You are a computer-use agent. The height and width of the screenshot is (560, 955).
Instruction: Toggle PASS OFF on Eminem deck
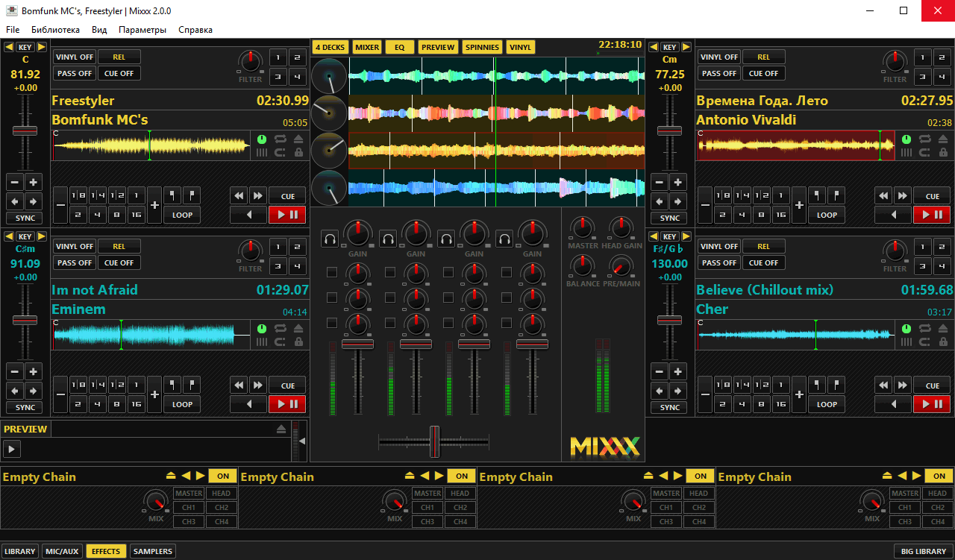pyautogui.click(x=75, y=262)
